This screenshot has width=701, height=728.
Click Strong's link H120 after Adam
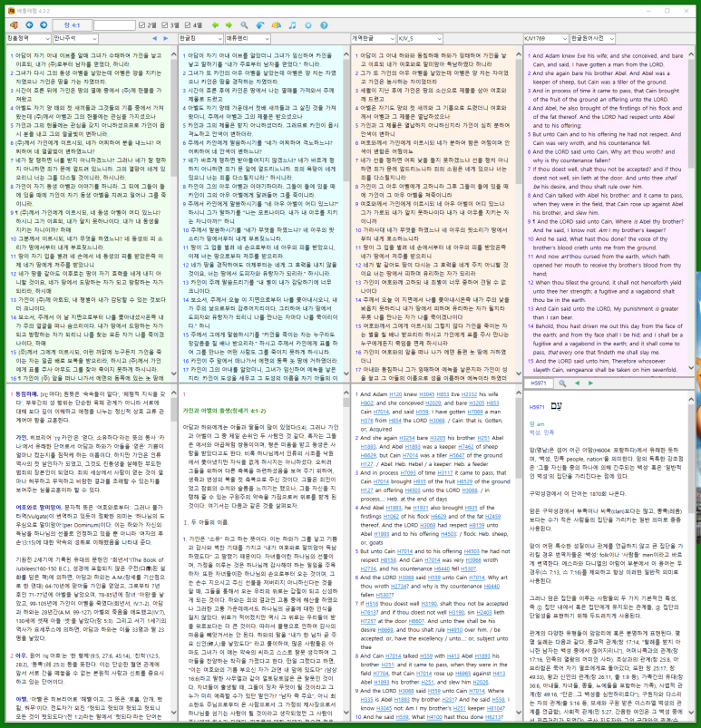395,394
